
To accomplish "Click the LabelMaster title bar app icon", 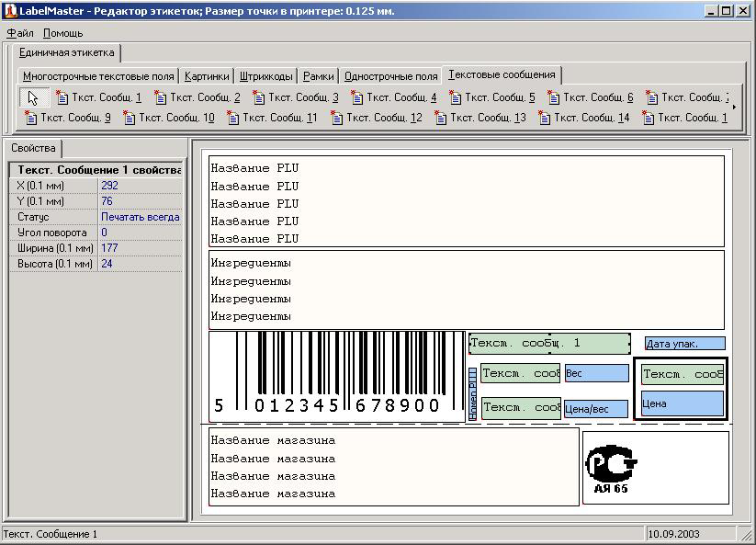I will [x=10, y=10].
